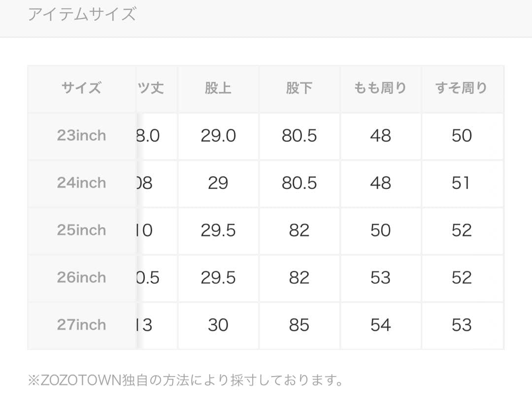Click the 26inch size row label
532x410 pixels.
(81, 278)
